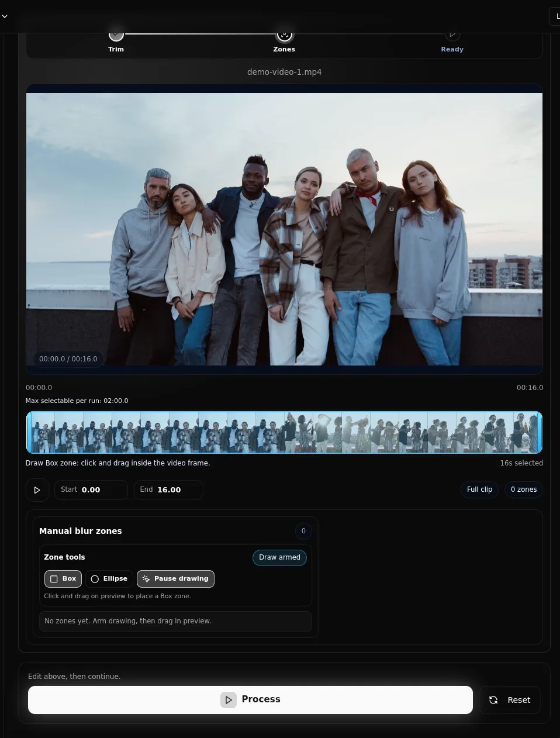Click the 0 zones pill button
560x738 pixels.
tap(523, 489)
